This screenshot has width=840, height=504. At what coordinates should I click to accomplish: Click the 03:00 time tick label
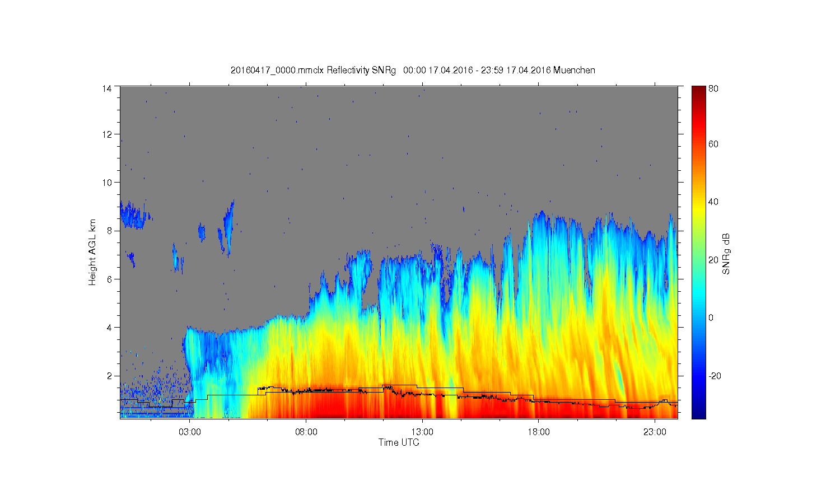[190, 432]
